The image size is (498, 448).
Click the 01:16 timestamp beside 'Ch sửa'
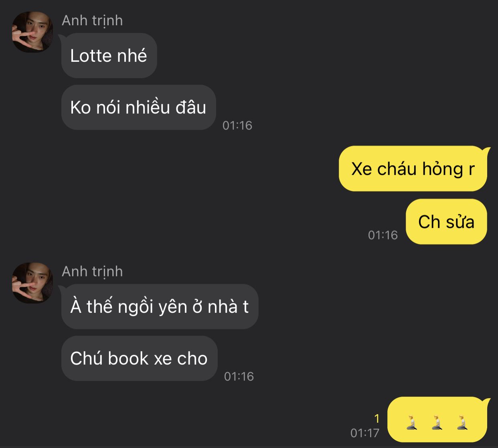point(383,235)
